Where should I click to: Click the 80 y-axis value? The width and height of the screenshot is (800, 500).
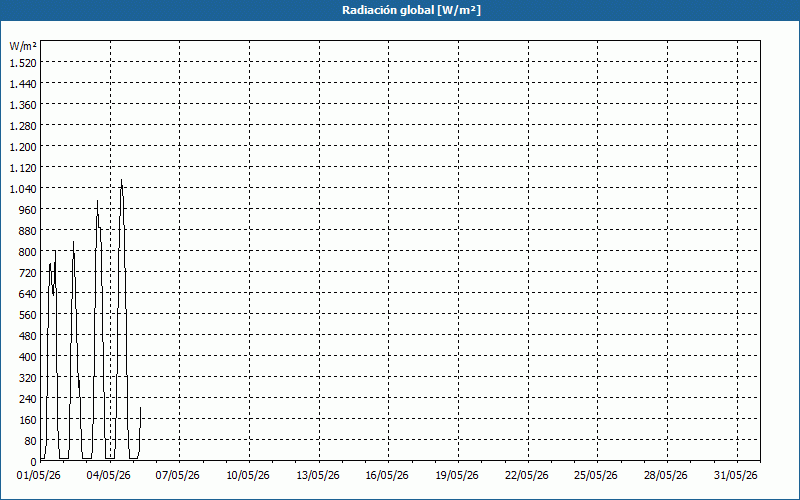(x=31, y=441)
